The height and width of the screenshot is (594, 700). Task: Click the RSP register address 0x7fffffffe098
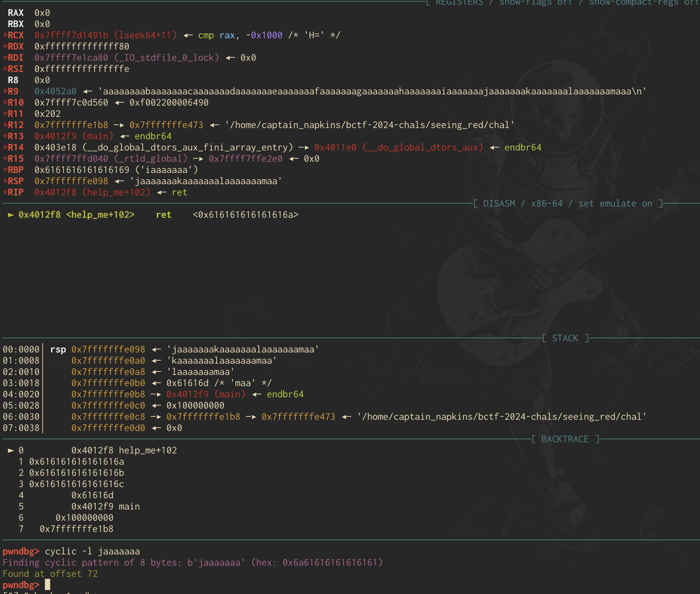(x=71, y=181)
